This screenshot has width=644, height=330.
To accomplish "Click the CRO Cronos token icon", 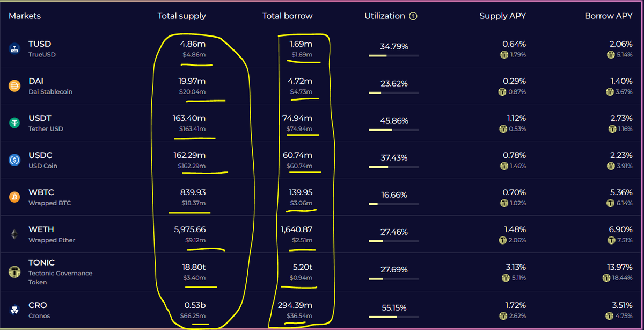I will (x=14, y=310).
